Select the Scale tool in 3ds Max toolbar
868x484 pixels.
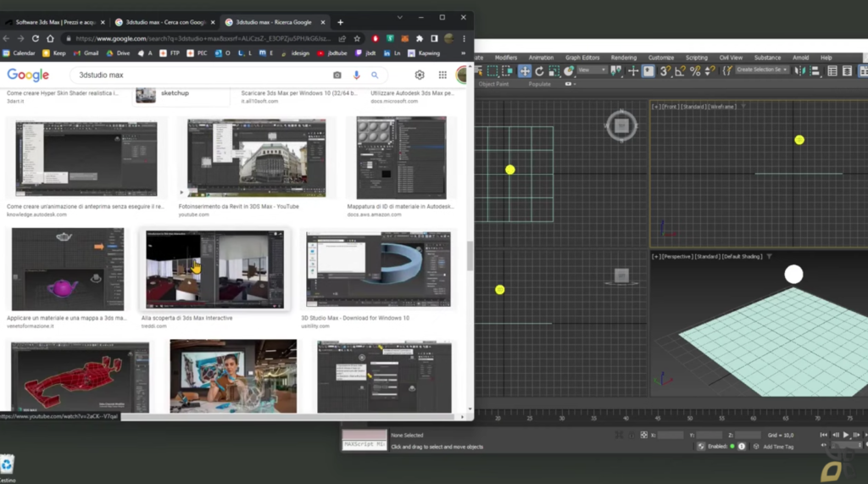click(x=554, y=71)
